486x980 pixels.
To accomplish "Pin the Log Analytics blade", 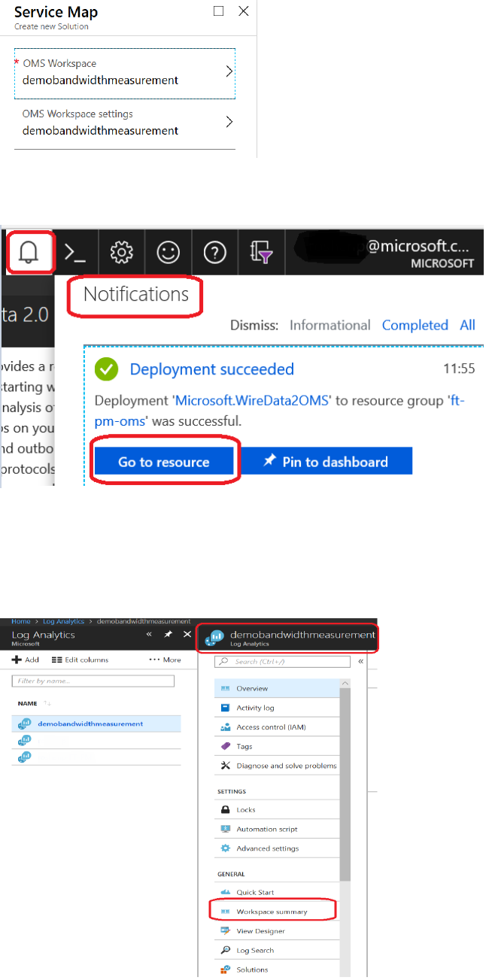I will click(169, 635).
